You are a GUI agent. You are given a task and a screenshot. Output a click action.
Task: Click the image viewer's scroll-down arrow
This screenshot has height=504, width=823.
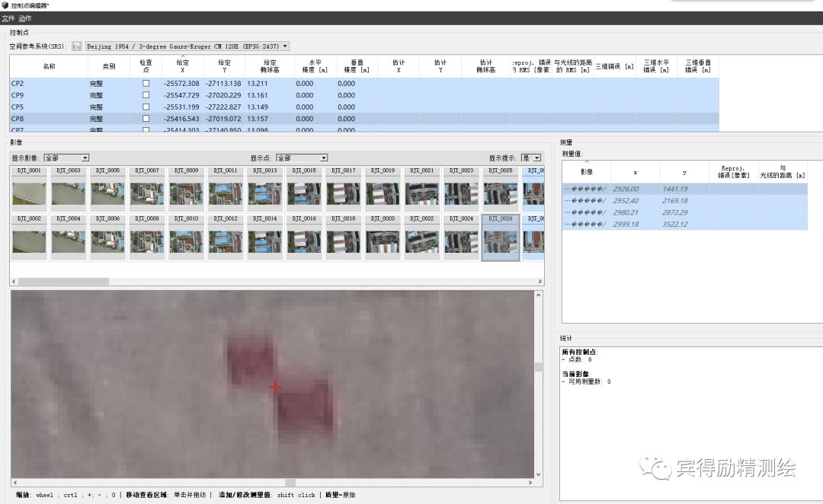point(538,474)
